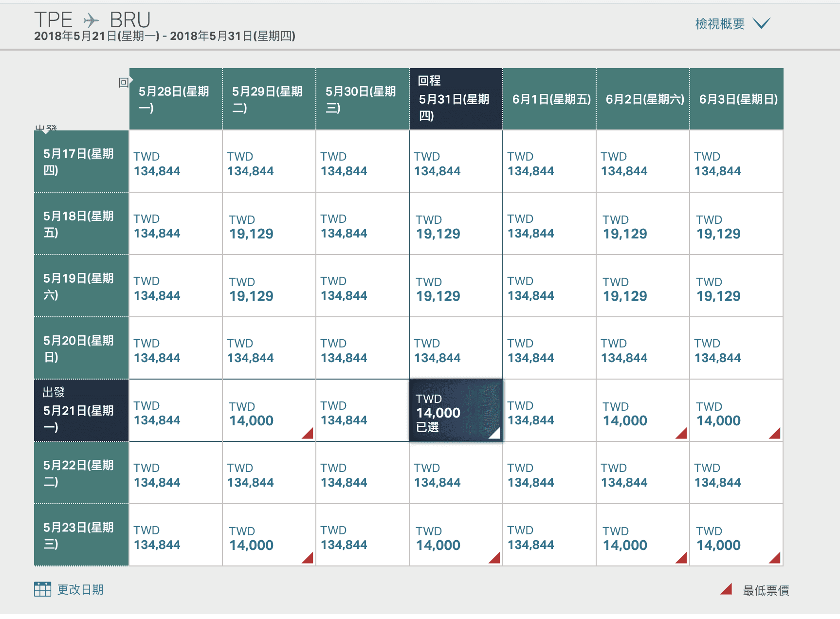This screenshot has width=840, height=619.
Task: Pick 134,844 fare for 5月19日 departure, 5月28日 return
Action: pos(176,286)
